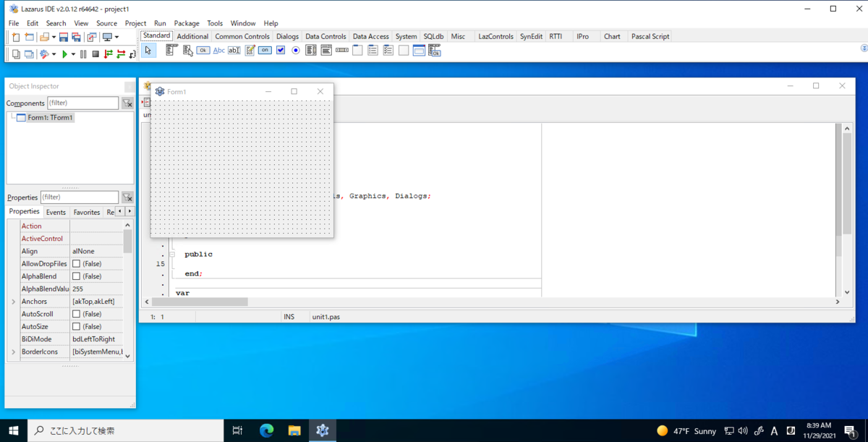
Task: Pick the TToggleBox (on) component
Action: [x=265, y=51]
